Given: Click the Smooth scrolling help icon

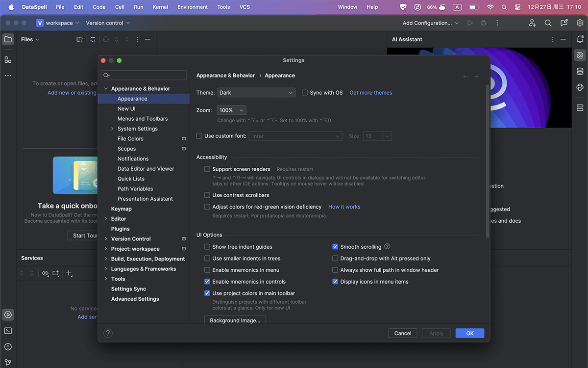Looking at the screenshot, I should point(387,246).
